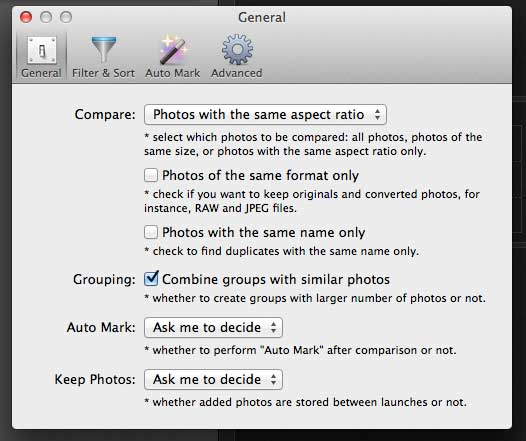The image size is (526, 441).
Task: Switch to the Filter & Sort tab label
Action: pos(103,73)
